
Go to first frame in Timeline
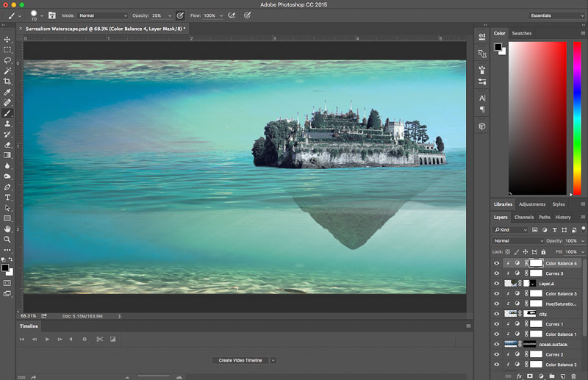pyautogui.click(x=22, y=339)
